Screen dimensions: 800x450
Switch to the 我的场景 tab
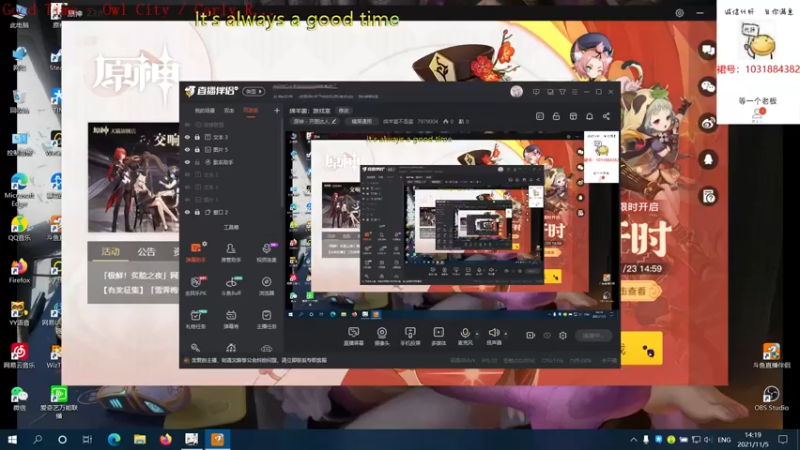click(205, 111)
